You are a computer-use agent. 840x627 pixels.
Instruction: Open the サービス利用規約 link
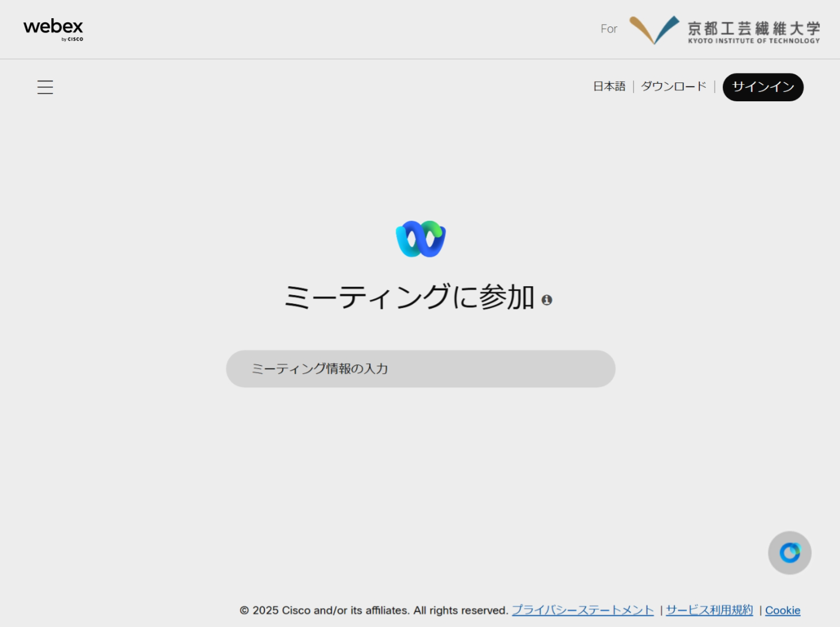709,610
